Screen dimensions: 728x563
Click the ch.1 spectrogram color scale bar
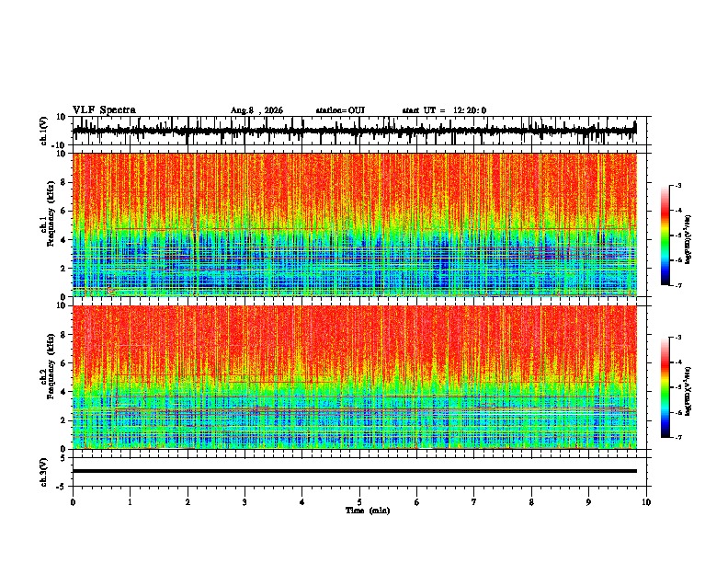[665, 236]
